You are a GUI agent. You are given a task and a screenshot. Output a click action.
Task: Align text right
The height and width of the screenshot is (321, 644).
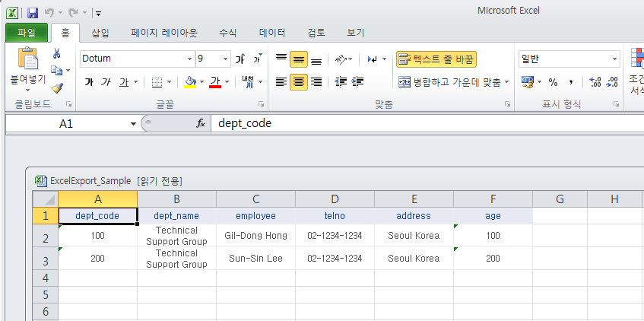(316, 82)
